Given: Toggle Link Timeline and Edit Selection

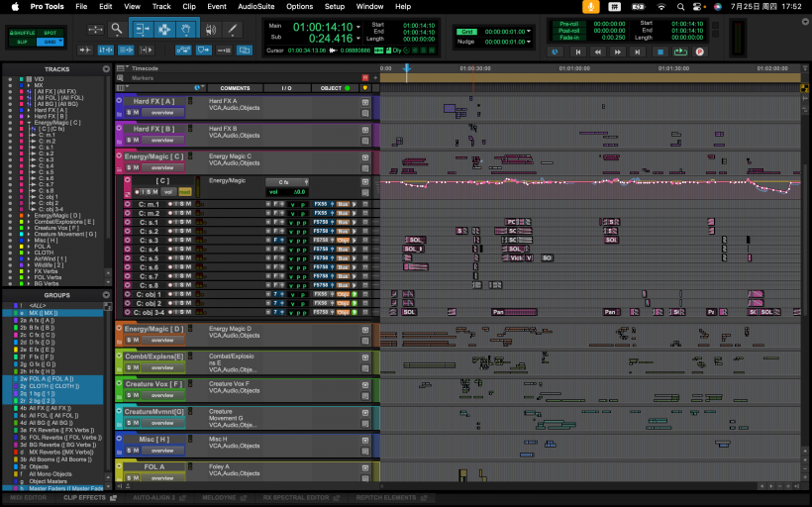Looking at the screenshot, I should click(x=105, y=50).
